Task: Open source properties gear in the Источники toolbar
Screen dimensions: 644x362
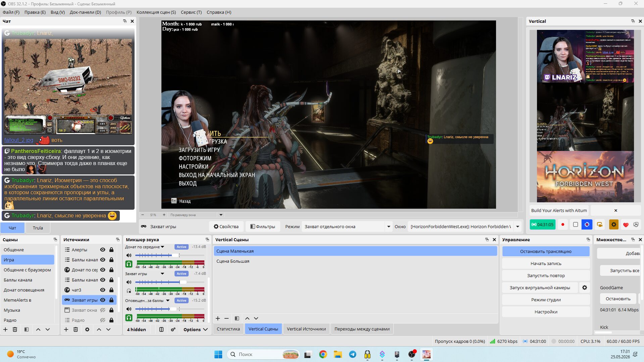Action: coord(87,329)
